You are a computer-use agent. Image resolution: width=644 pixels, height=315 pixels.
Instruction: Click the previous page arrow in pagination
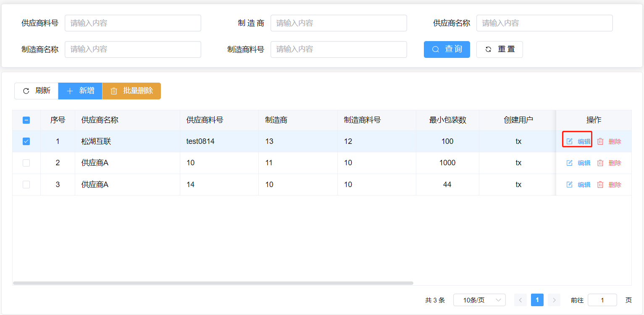[x=520, y=300]
